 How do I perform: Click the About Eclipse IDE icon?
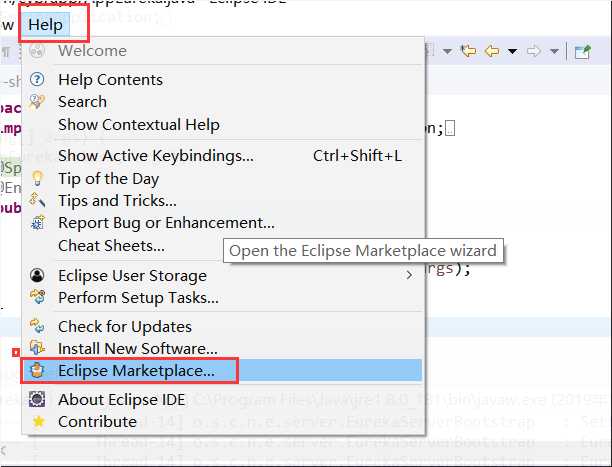(38, 399)
